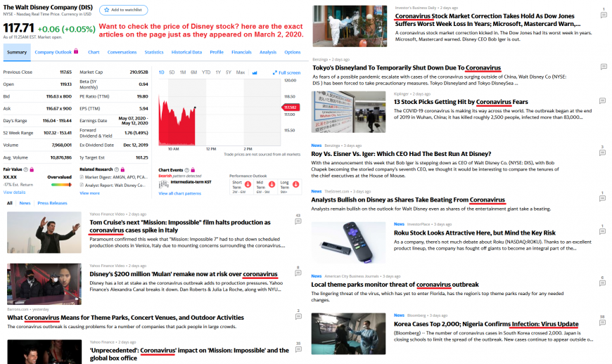The height and width of the screenshot is (364, 612).
Task: Click the Related Research help icon
Action: pos(116,169)
